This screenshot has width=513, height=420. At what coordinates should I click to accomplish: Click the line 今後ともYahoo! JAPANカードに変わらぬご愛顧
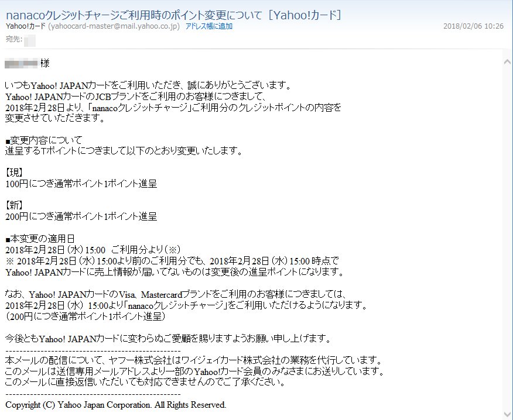[169, 339]
